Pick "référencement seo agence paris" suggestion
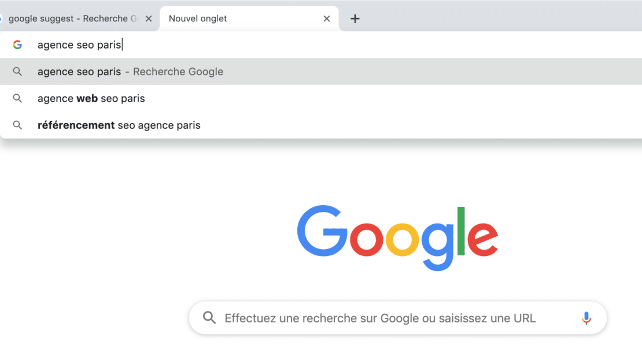642x364 pixels. pyautogui.click(x=119, y=125)
